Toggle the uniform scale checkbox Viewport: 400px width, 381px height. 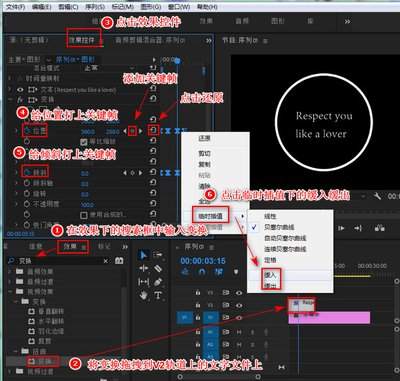pyautogui.click(x=84, y=142)
